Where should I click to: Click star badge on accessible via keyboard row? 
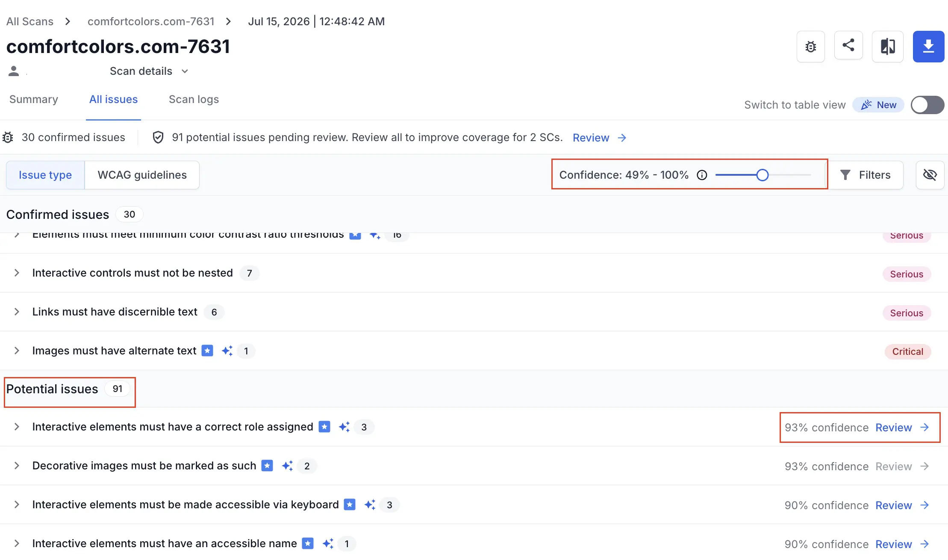[x=350, y=504]
